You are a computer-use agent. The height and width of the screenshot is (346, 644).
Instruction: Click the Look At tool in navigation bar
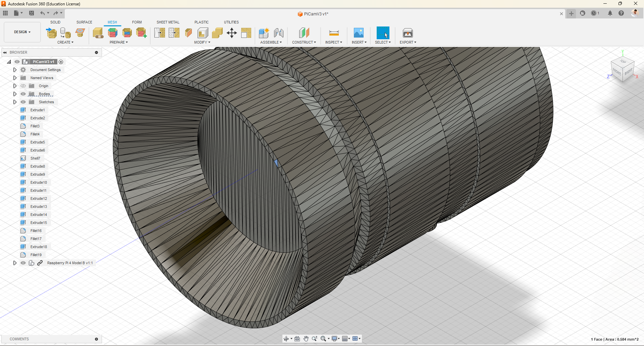[297, 339]
